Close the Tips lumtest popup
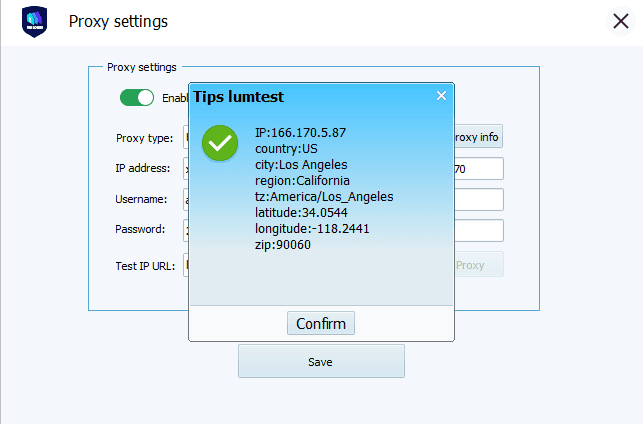 tap(441, 96)
